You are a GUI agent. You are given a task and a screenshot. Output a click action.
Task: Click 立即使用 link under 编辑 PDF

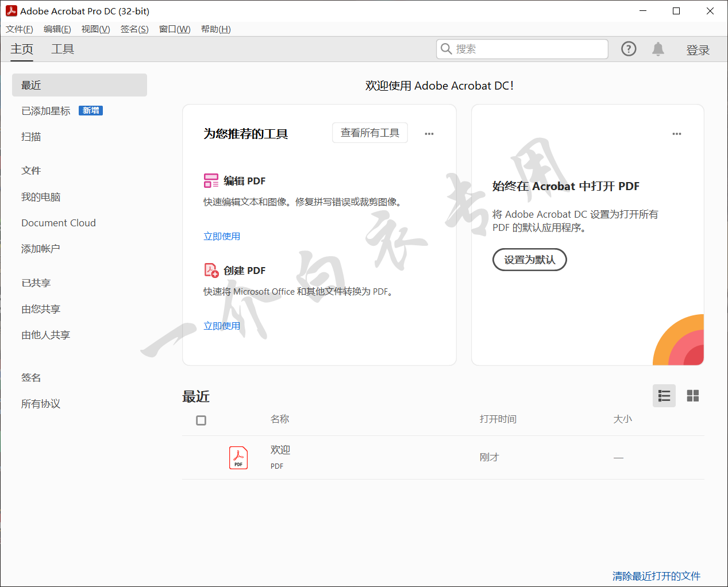click(x=222, y=236)
